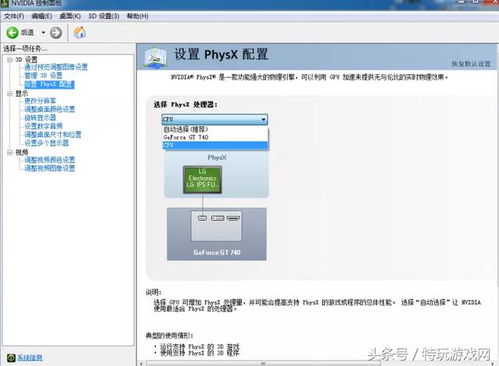This screenshot has height=366, width=499.
Task: Collapse the 视频 tree node
Action: pos(10,152)
